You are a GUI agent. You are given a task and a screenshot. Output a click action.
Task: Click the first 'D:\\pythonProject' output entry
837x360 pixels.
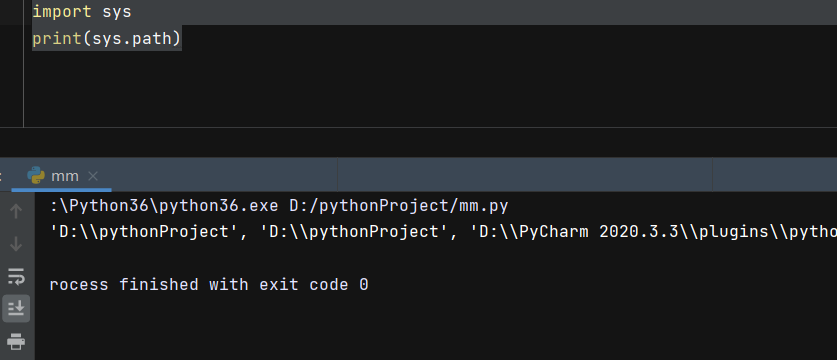pyautogui.click(x=141, y=232)
